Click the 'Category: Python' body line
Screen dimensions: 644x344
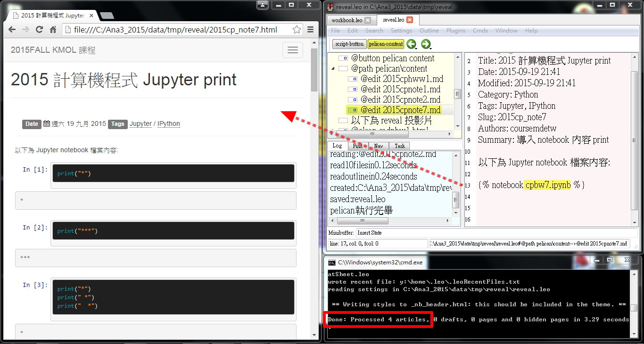coord(508,94)
